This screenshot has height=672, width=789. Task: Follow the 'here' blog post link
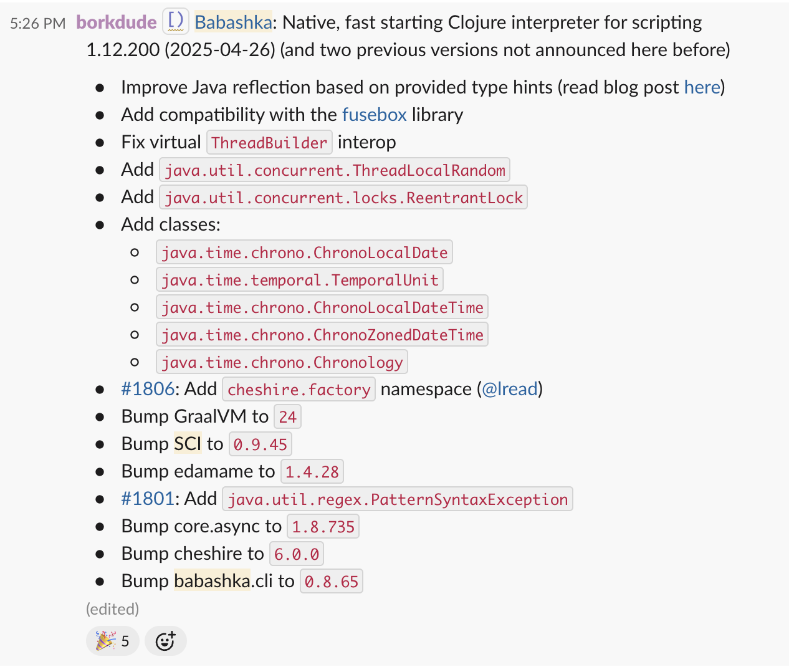[702, 87]
